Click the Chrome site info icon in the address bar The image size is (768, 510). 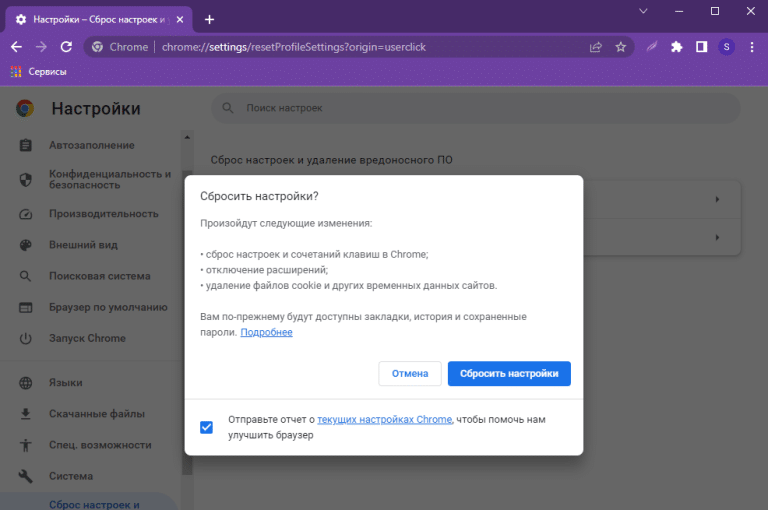coord(97,47)
